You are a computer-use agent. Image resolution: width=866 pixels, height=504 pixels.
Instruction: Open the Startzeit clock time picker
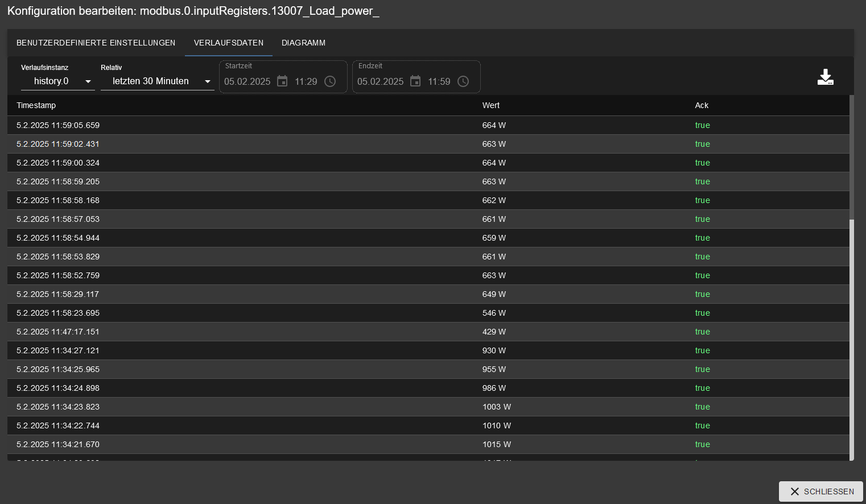330,81
